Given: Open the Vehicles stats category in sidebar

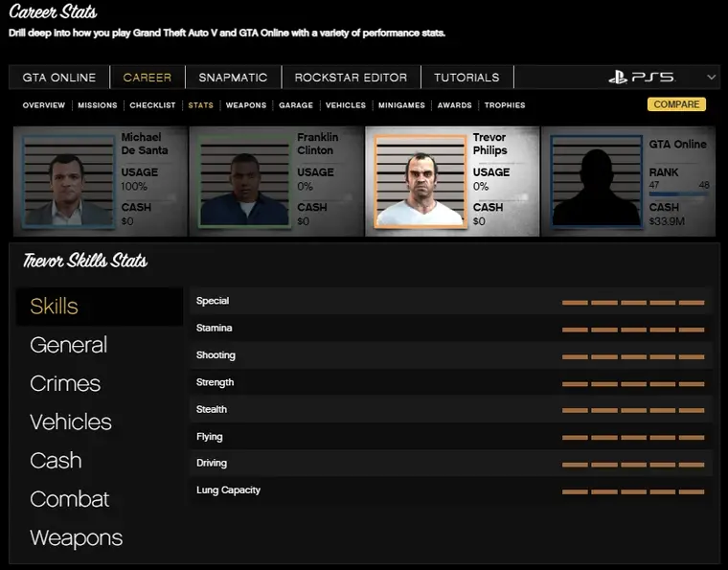Looking at the screenshot, I should (71, 422).
